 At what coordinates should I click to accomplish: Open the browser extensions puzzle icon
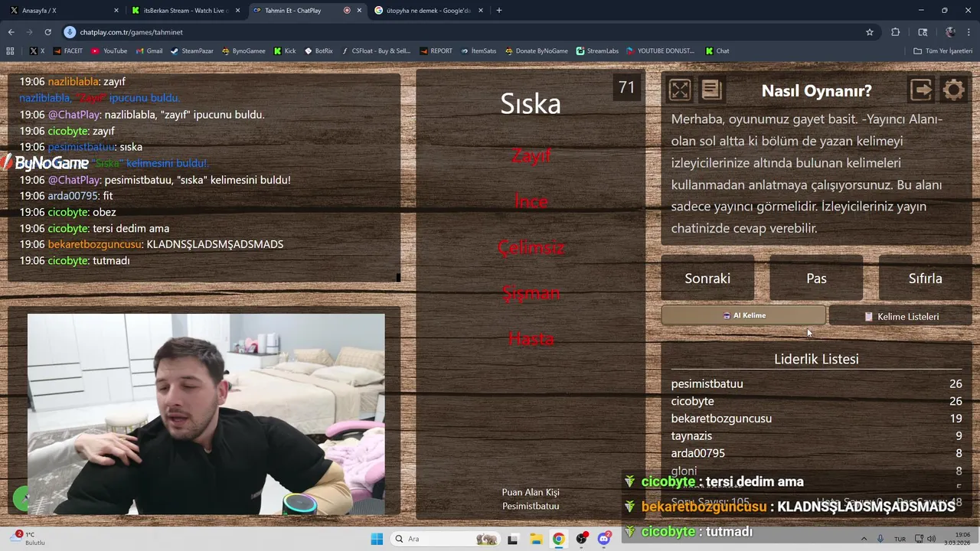[895, 32]
